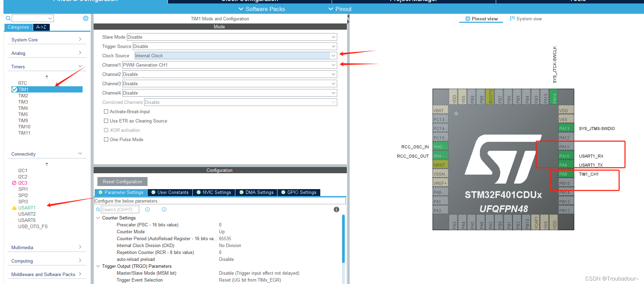
Task: Select the VBAT pin on chip
Action: click(x=441, y=111)
